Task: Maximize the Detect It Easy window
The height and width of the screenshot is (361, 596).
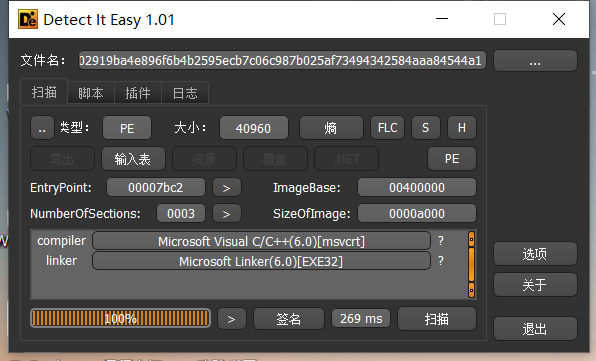Action: [x=500, y=19]
